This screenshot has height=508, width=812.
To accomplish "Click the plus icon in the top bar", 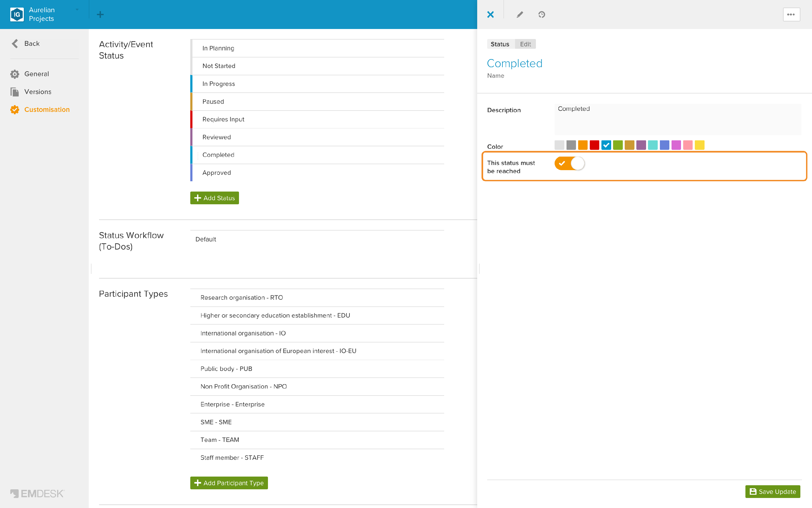I will point(100,14).
